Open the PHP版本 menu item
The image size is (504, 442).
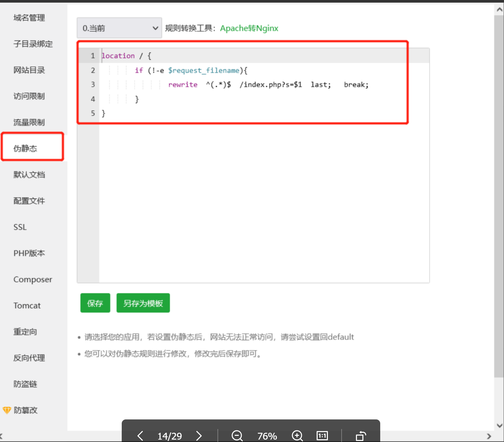(x=29, y=253)
